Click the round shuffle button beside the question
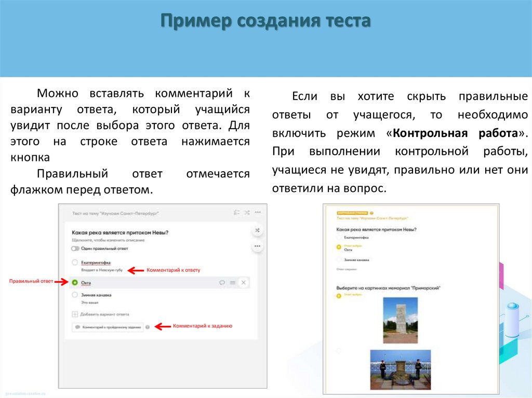The height and width of the screenshot is (398, 532). [x=257, y=231]
